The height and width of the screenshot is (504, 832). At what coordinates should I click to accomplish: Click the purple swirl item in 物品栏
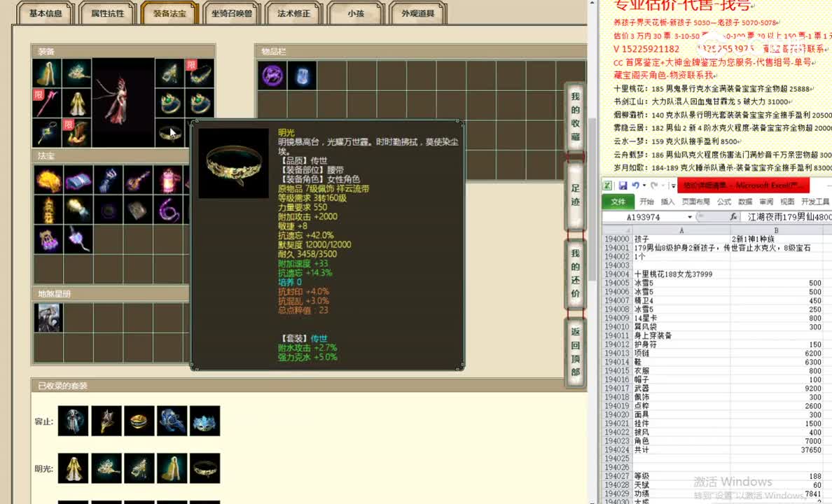tap(272, 76)
